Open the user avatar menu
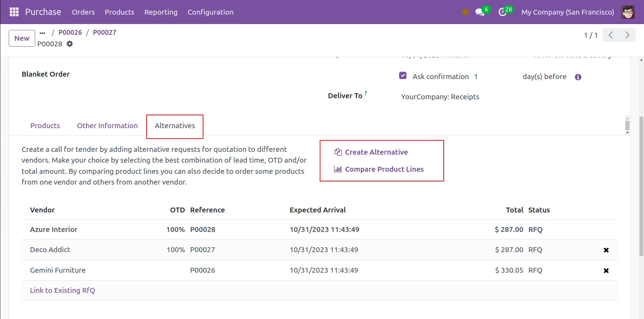 pyautogui.click(x=628, y=12)
